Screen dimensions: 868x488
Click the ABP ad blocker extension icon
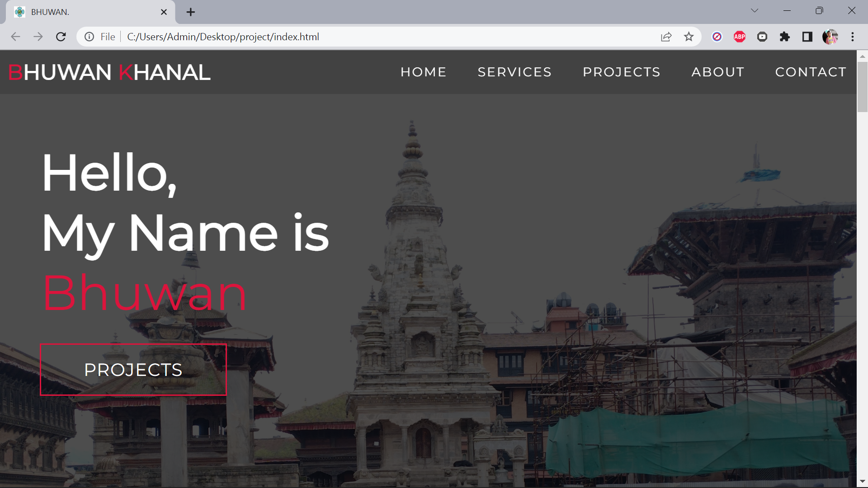point(740,37)
